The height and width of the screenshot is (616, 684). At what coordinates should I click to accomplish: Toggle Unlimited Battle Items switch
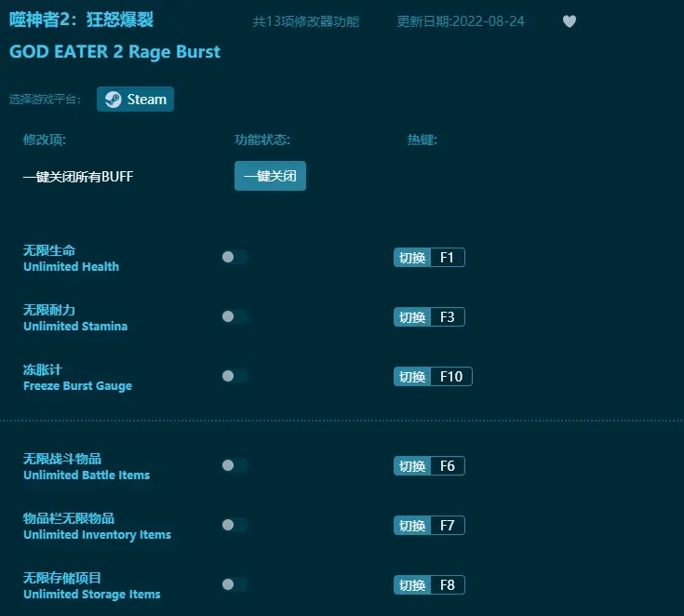pos(235,465)
